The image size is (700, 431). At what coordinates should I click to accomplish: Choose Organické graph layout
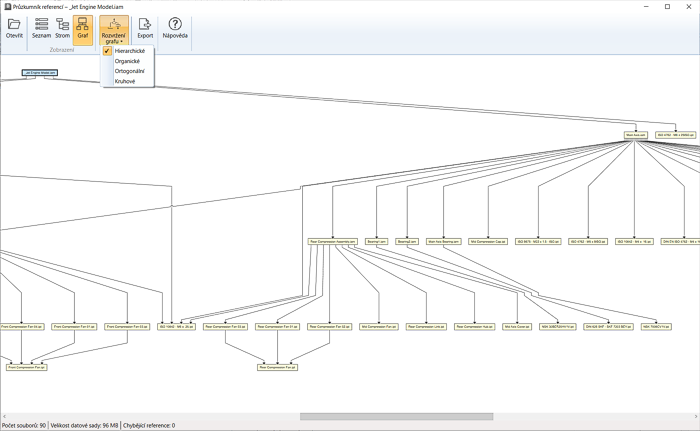(x=127, y=61)
